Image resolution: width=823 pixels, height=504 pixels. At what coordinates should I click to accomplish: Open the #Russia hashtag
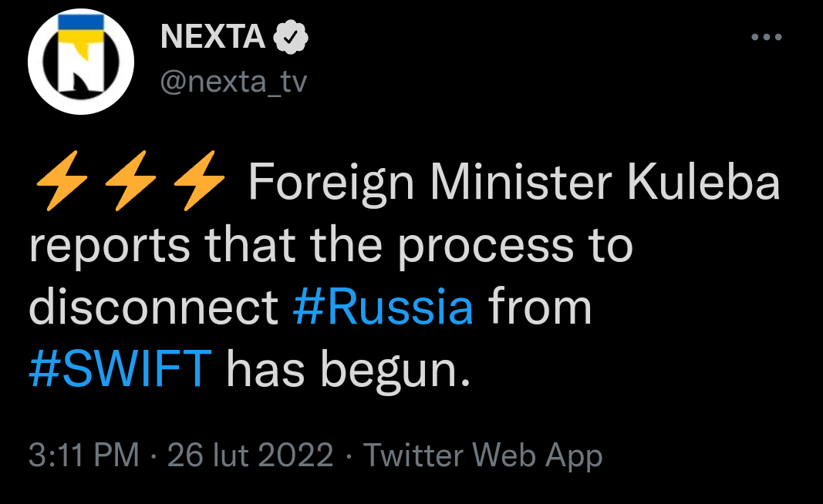click(383, 307)
